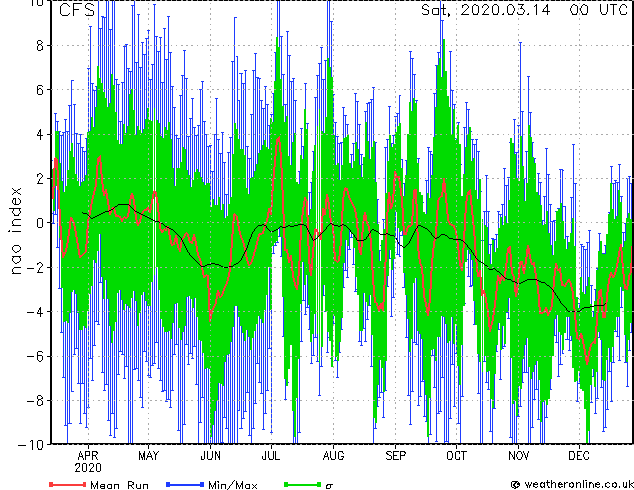Click the year label 2020 under APR
The image size is (634, 490).
(x=88, y=468)
